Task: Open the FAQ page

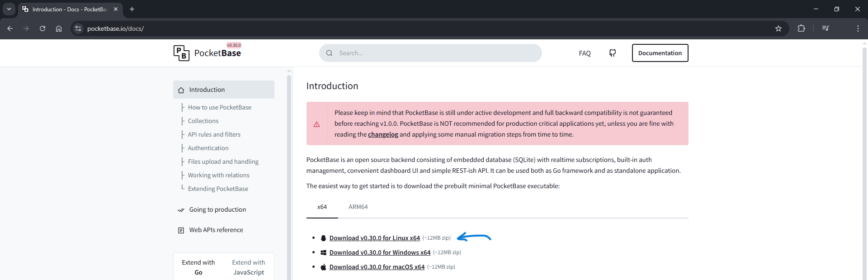Action: tap(585, 53)
